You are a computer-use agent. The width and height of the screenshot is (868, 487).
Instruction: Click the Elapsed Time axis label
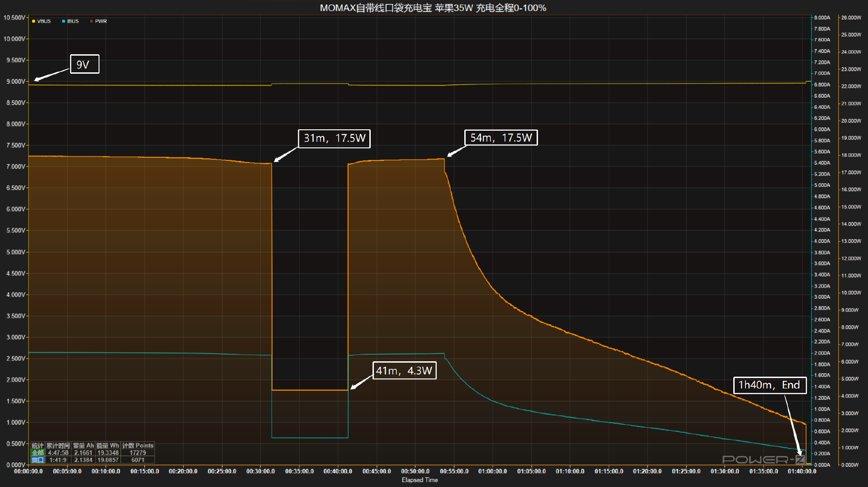(420, 480)
